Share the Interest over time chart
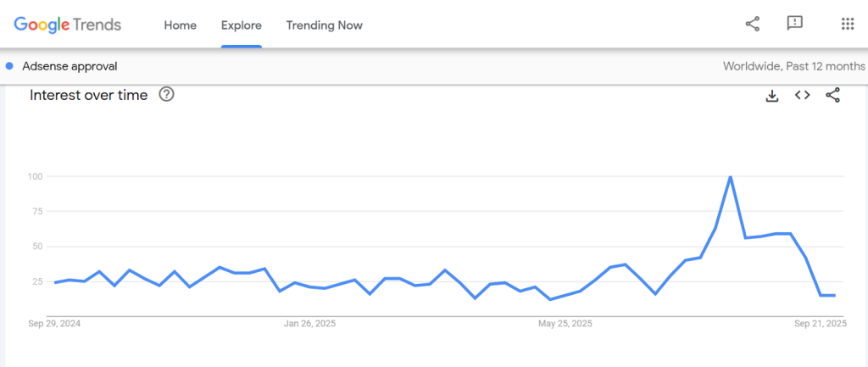The height and width of the screenshot is (367, 868). [832, 95]
